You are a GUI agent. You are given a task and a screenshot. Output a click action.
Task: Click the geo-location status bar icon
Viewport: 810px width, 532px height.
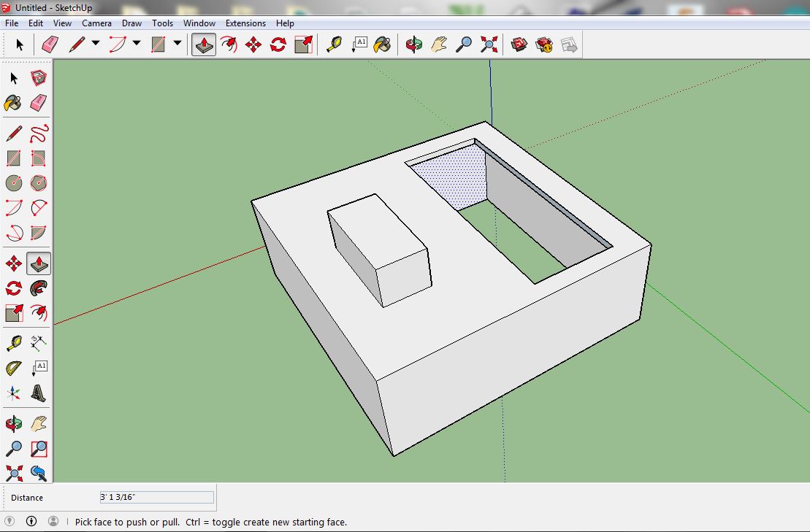pos(9,521)
